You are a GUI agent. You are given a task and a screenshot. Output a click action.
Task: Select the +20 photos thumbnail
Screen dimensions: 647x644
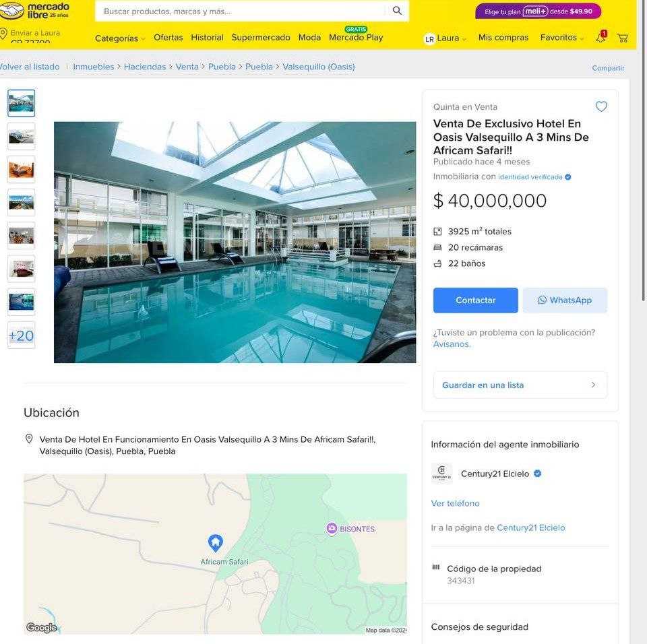(22, 335)
